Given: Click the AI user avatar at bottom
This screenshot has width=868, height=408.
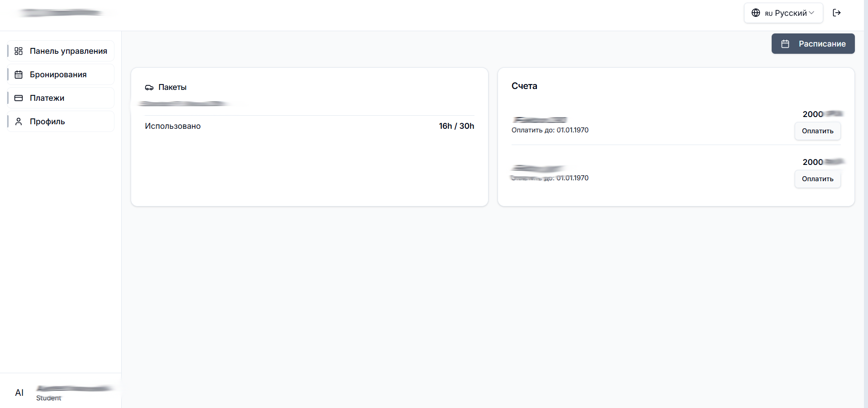Looking at the screenshot, I should click(x=19, y=393).
